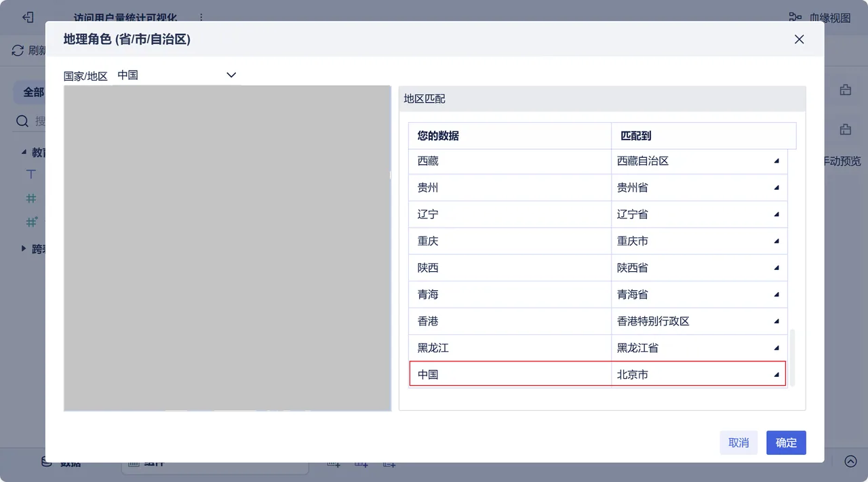Expand the 跨 tree node
This screenshot has width=868, height=482.
point(24,249)
